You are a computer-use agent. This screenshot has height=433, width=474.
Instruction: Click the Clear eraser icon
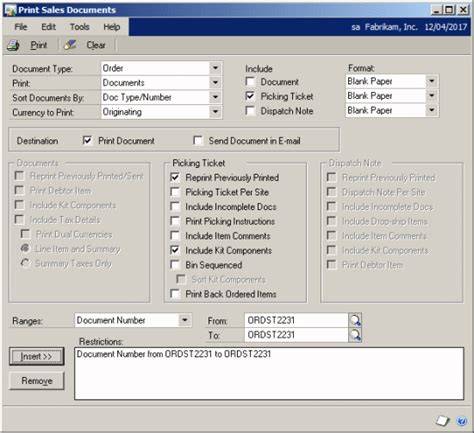[70, 45]
